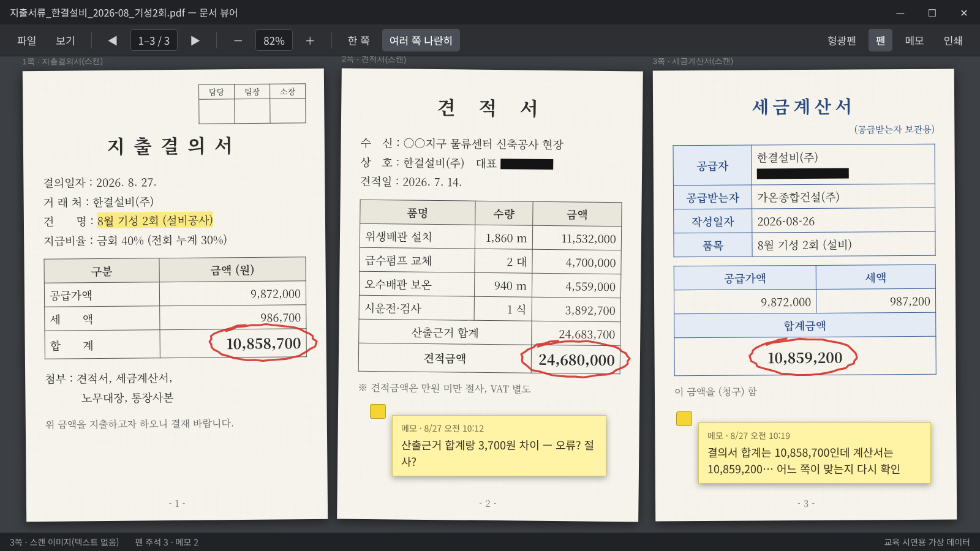Open the yellow memo icon on the tax invoice page
This screenshot has width=980, height=551.
pyautogui.click(x=684, y=419)
